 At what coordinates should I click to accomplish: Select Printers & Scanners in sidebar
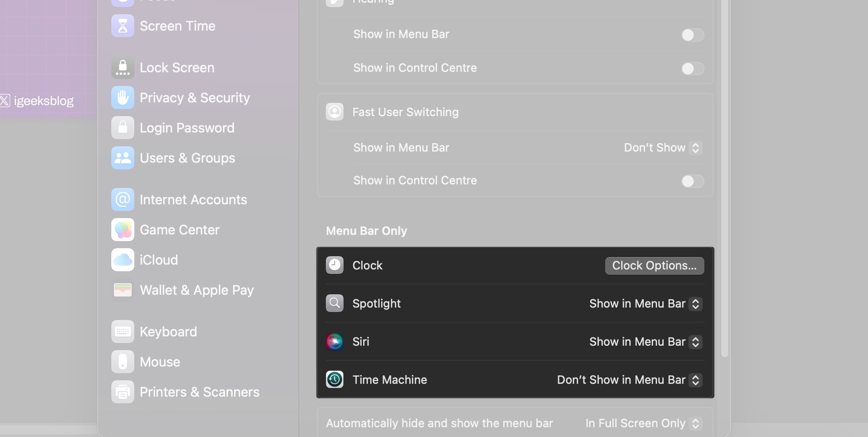click(199, 392)
